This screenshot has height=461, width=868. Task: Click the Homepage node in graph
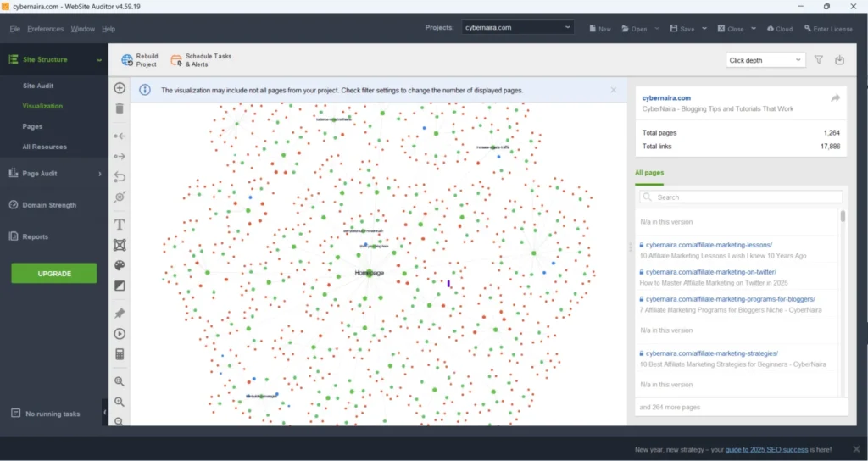coord(370,273)
